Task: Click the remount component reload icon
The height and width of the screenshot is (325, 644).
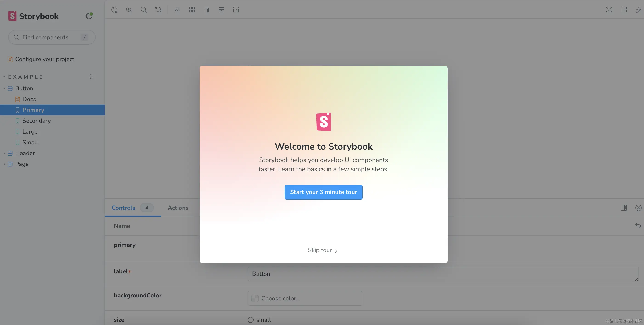Action: (114, 10)
